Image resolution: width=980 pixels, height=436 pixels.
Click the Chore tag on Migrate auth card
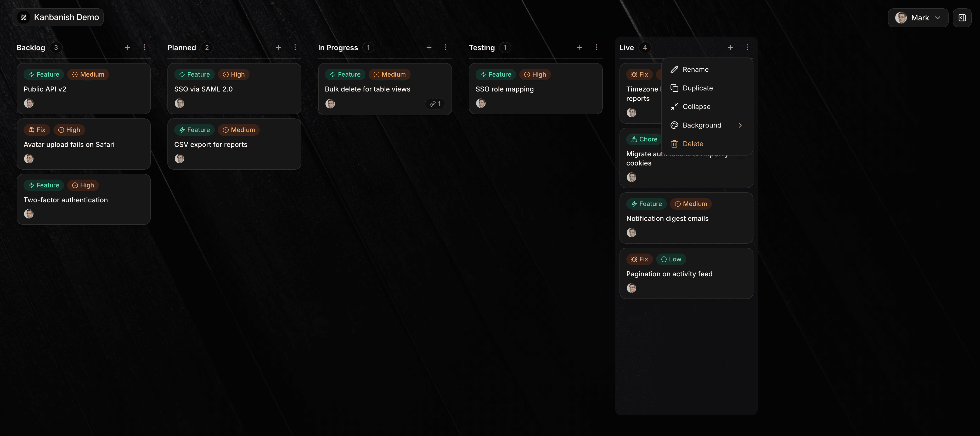click(x=644, y=139)
